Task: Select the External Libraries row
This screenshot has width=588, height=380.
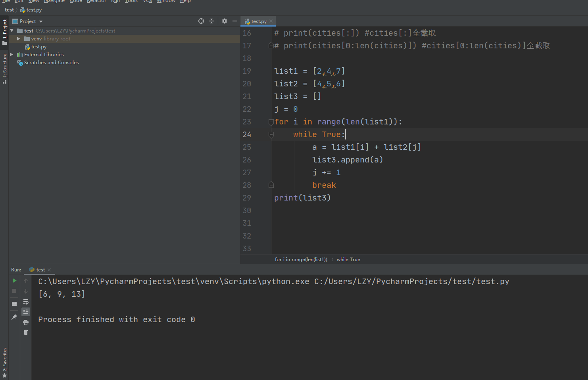Action: point(124,55)
